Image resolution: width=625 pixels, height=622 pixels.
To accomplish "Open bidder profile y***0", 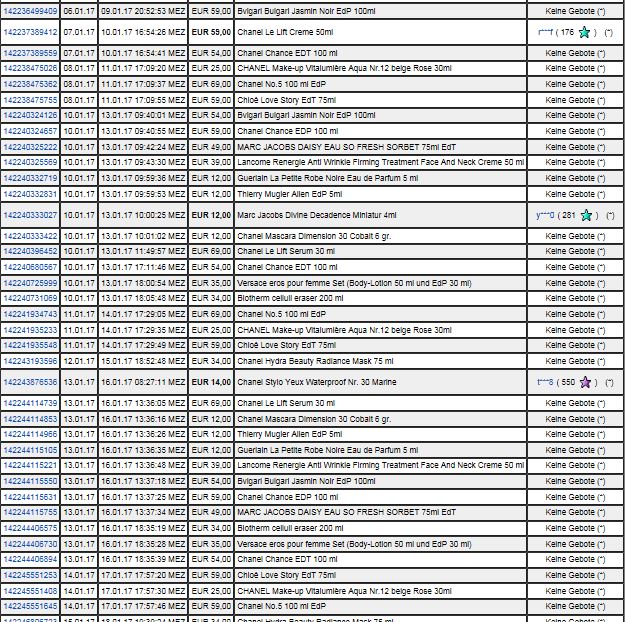I will point(545,215).
